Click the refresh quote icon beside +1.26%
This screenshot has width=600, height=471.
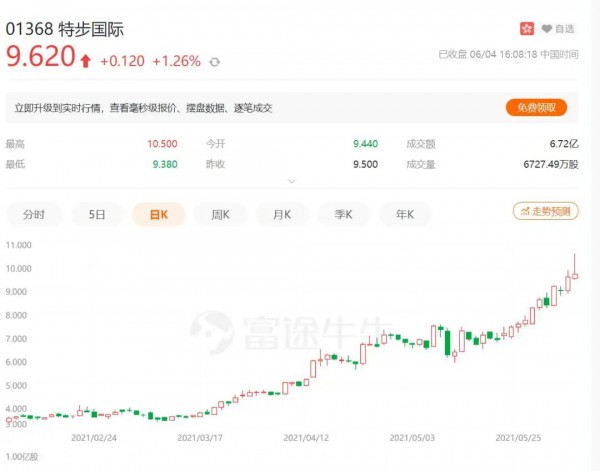(215, 62)
